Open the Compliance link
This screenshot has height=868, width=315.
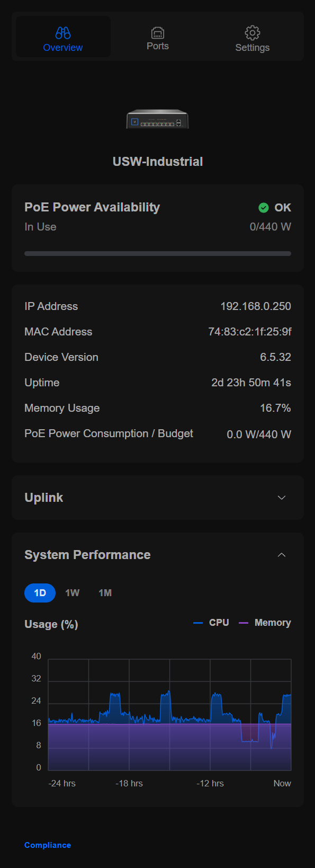pyautogui.click(x=48, y=845)
